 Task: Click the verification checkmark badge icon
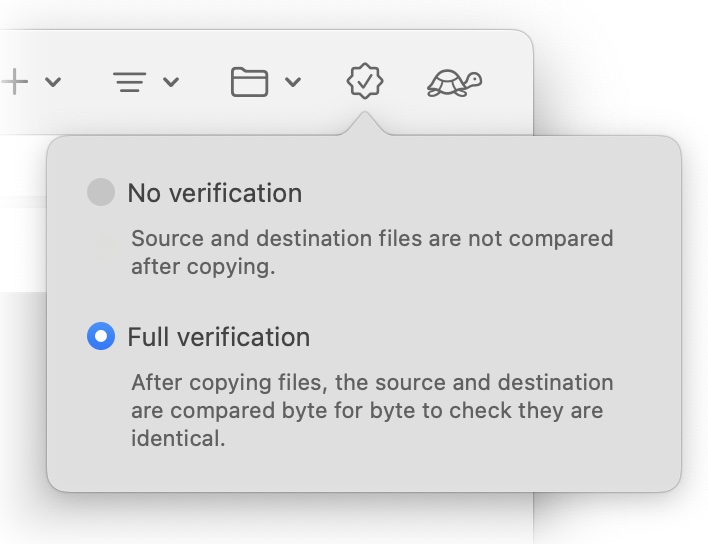tap(365, 82)
